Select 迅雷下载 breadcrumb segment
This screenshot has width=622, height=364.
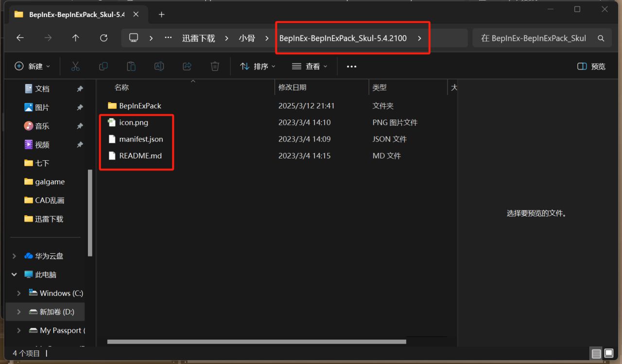[x=198, y=38]
